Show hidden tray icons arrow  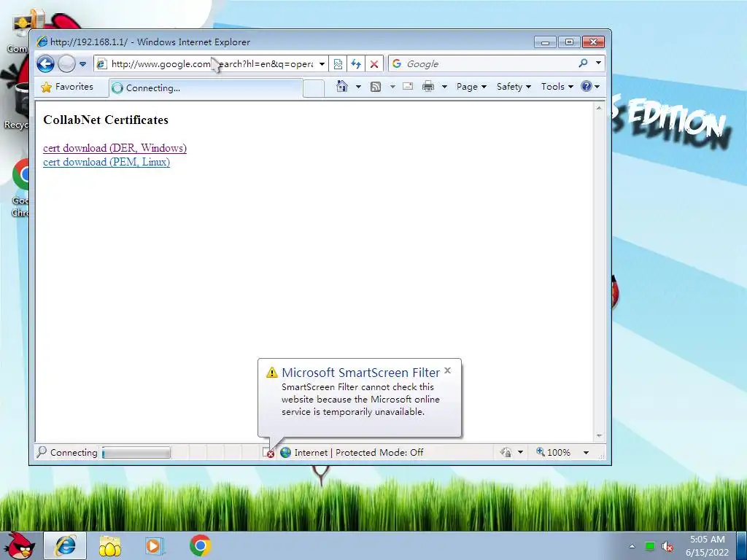(632, 546)
